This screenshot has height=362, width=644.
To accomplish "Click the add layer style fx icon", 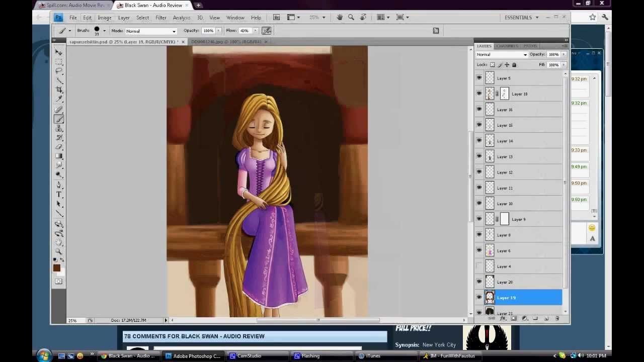I will pyautogui.click(x=503, y=319).
